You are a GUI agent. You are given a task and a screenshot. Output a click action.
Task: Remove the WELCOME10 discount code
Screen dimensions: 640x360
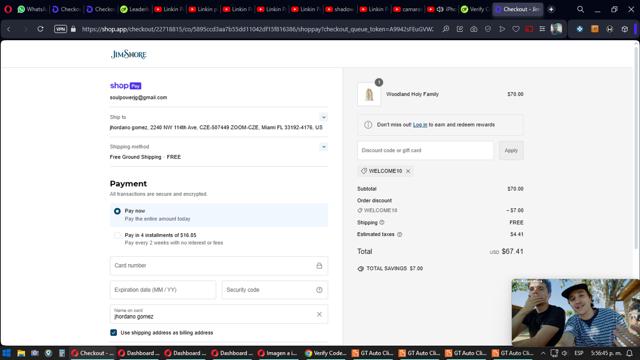(408, 171)
